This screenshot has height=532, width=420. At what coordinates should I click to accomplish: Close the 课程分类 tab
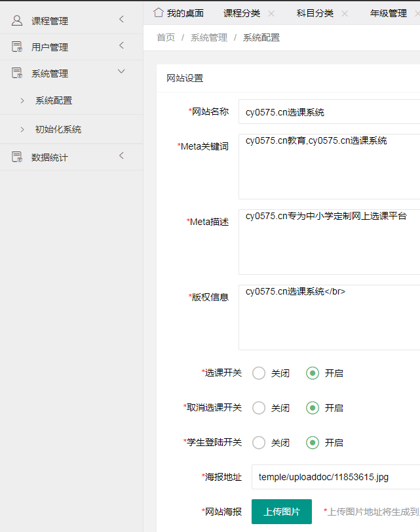click(271, 14)
